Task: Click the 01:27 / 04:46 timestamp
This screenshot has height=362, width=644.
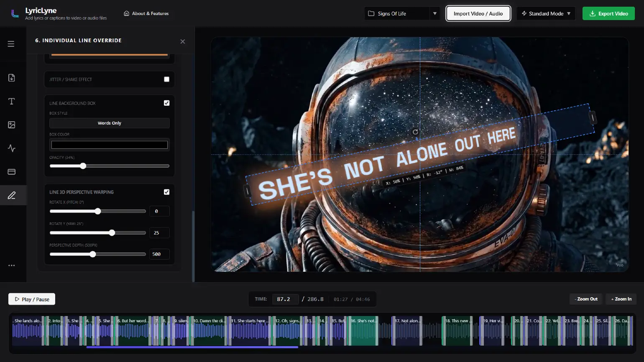Action: point(352,299)
